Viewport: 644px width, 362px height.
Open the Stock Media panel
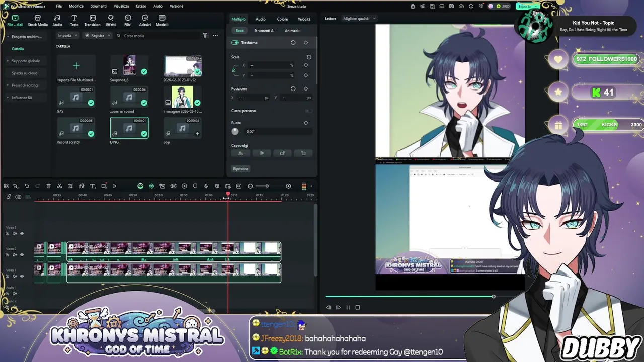coord(38,21)
